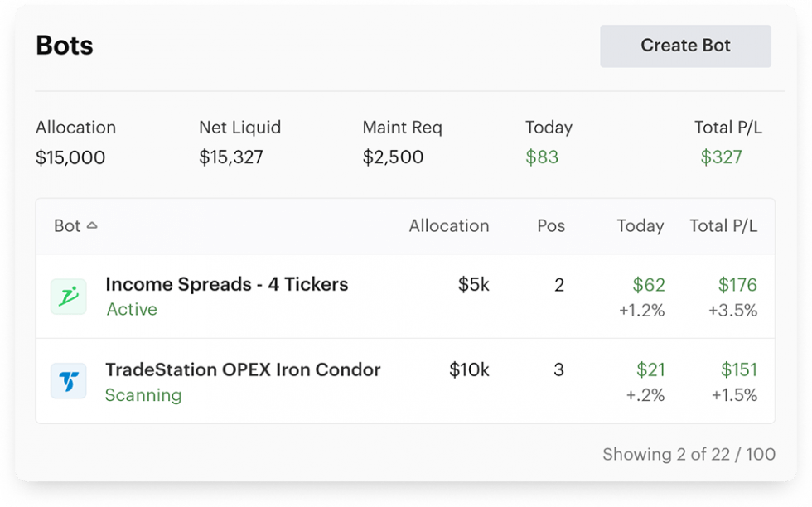Screen dimensions: 812x507
Task: Select the Today column header
Action: (642, 225)
